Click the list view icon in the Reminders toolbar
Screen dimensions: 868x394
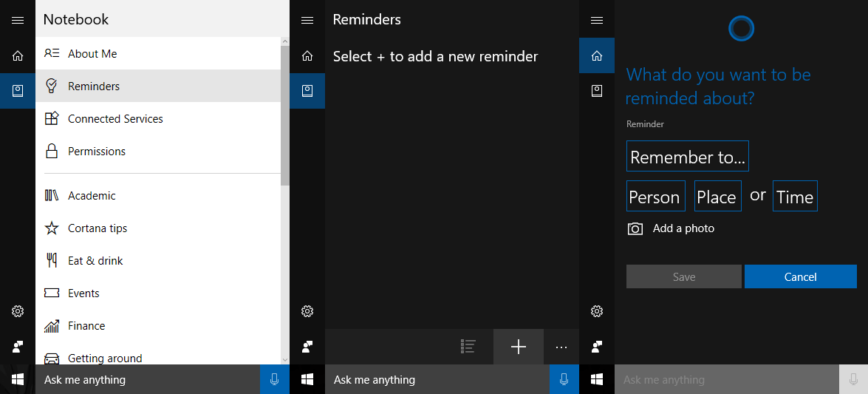(468, 347)
